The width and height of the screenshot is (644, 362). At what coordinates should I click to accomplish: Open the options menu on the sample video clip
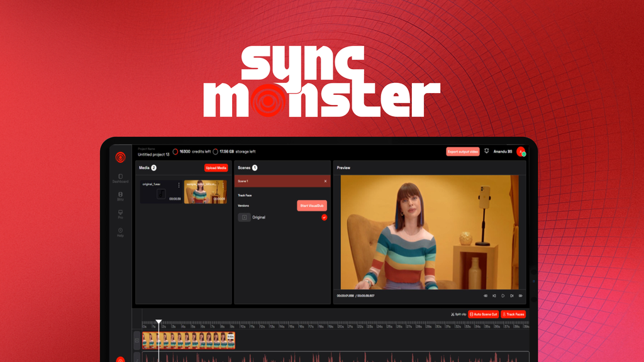tap(223, 185)
